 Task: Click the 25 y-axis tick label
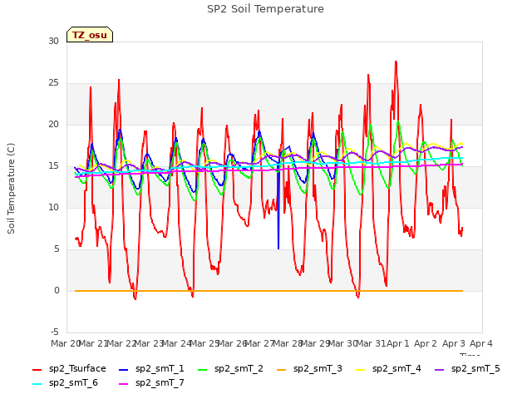[x=53, y=83]
